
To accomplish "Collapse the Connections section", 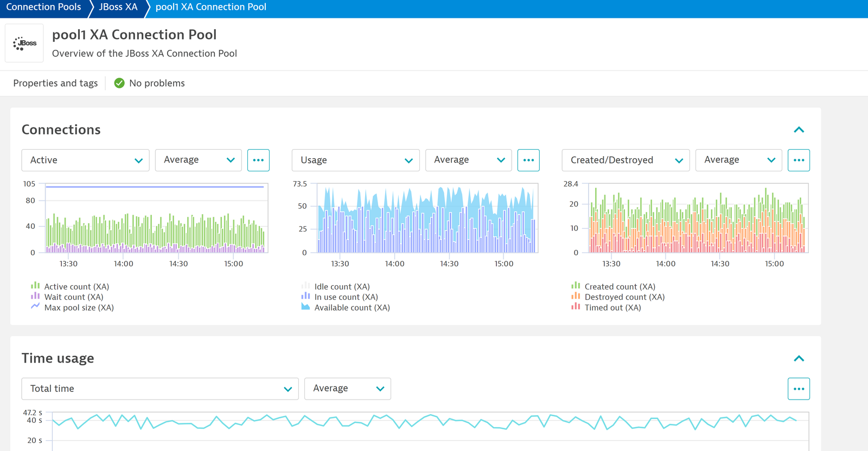I will point(799,130).
